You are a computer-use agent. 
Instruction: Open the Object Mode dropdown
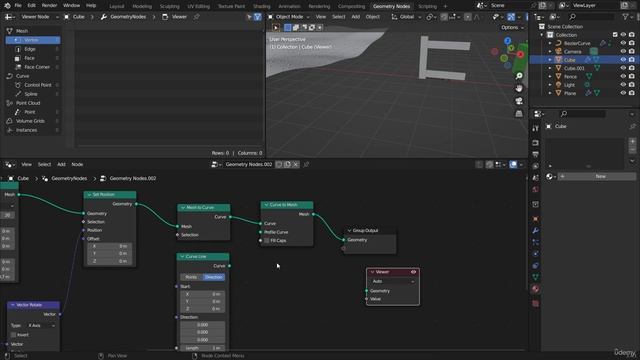tap(289, 17)
